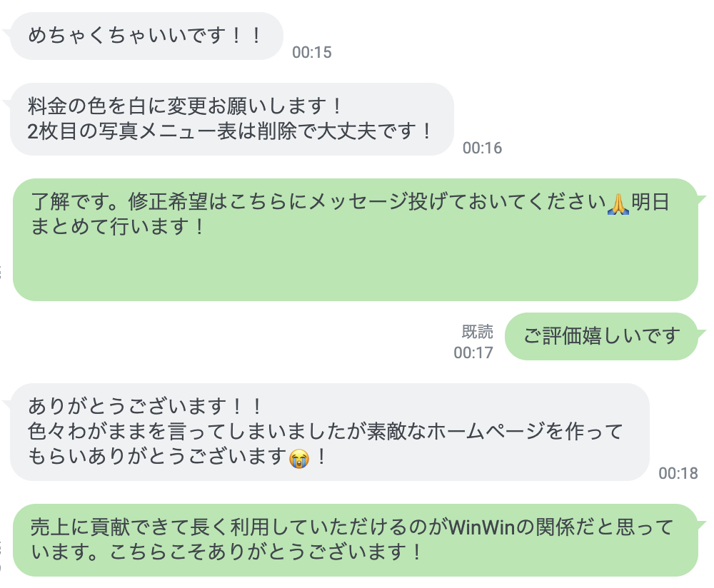Click the folded hands emoji in green message
Viewport: 714px width, 588px height.
[x=618, y=203]
